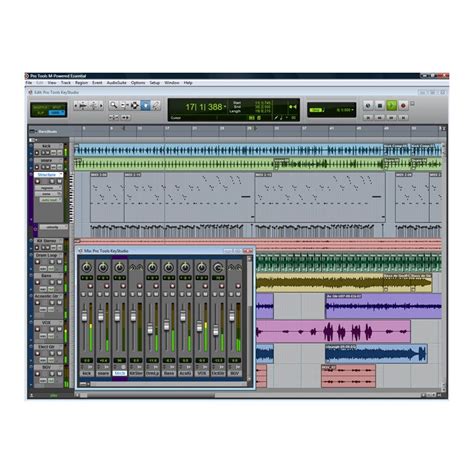
Task: Click the Return to Zero button
Action: [368, 117]
